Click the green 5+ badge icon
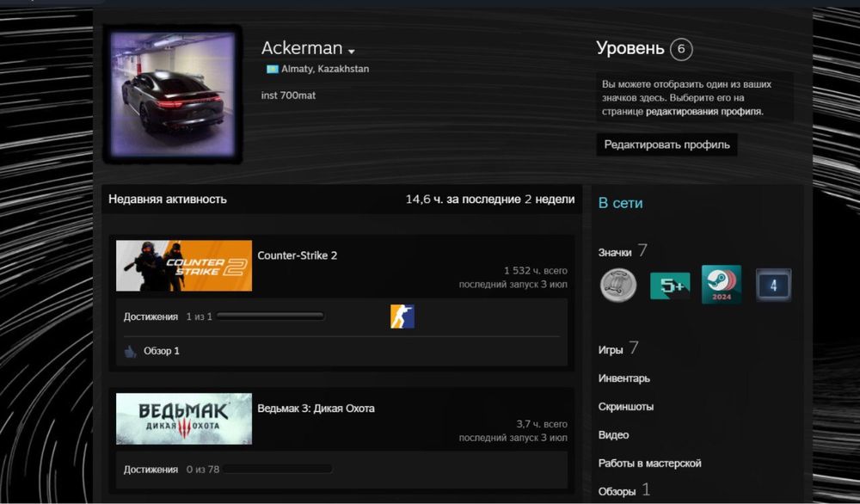This screenshot has height=504, width=860. point(670,286)
